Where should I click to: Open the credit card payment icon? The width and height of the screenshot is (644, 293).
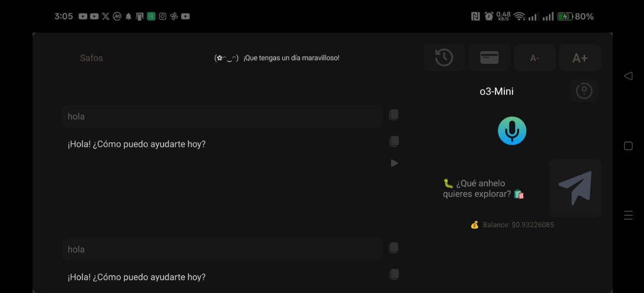[489, 57]
